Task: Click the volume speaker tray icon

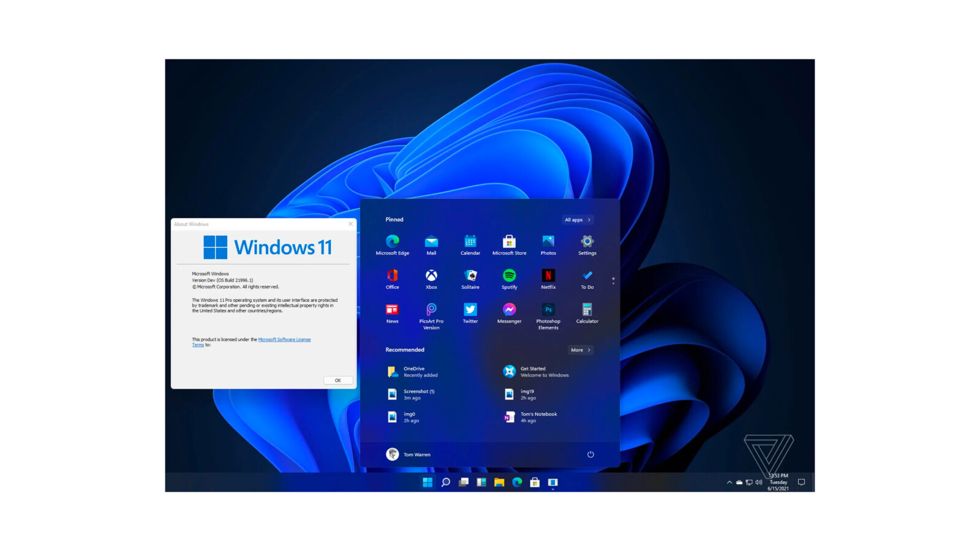Action: [759, 482]
